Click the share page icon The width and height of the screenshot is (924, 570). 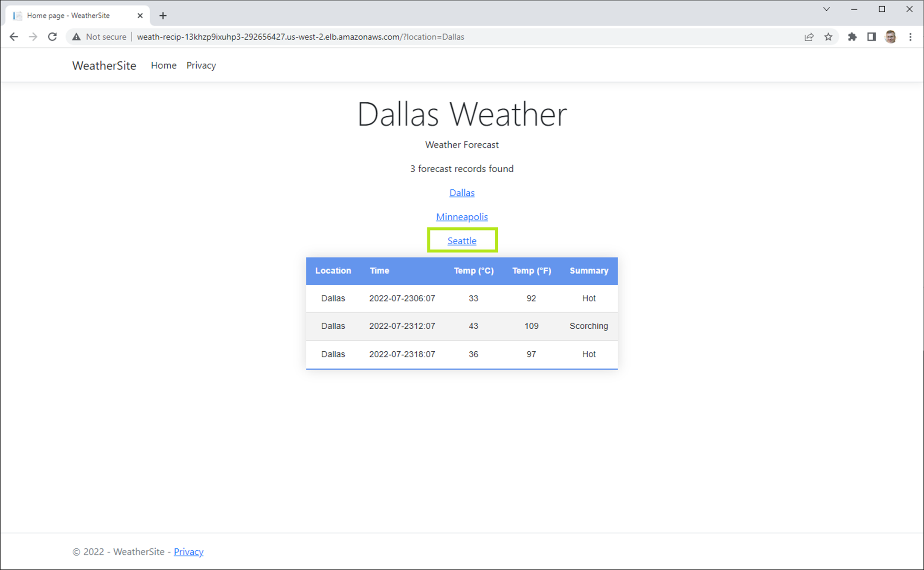tap(807, 36)
